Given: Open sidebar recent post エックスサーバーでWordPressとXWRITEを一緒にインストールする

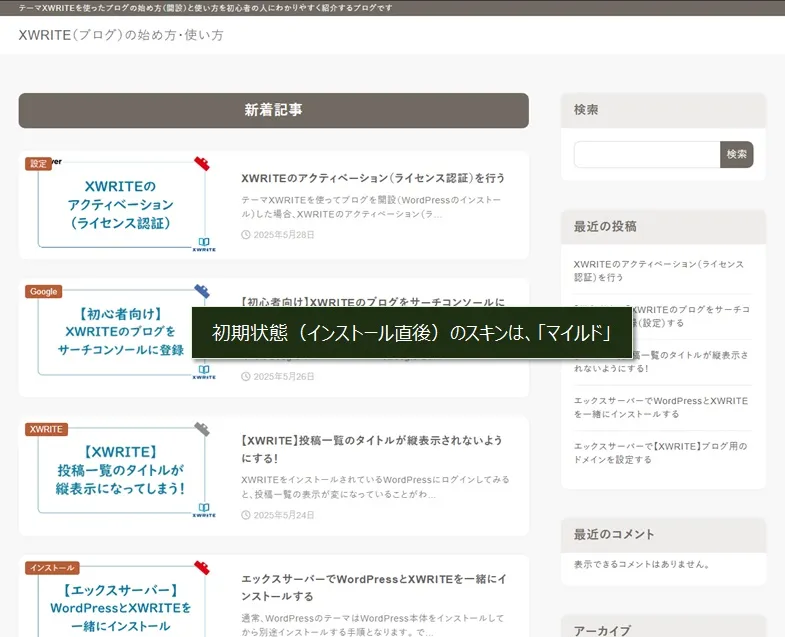Looking at the screenshot, I should coord(661,407).
